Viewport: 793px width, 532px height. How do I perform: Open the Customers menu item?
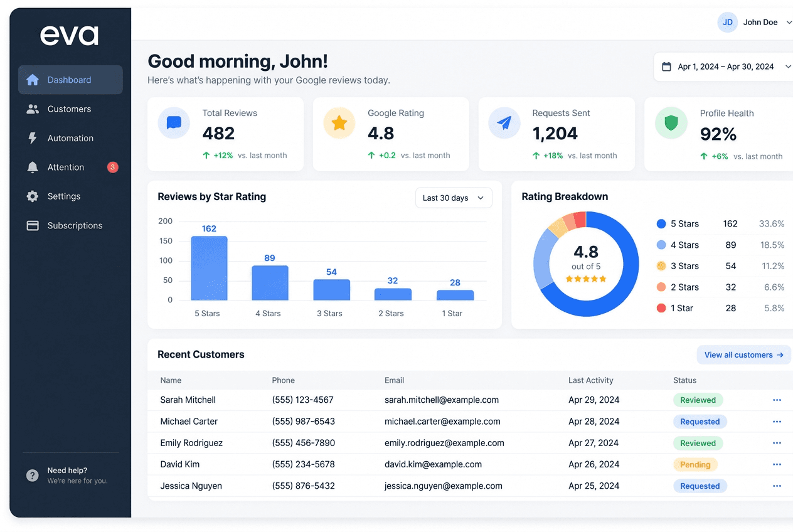70,109
